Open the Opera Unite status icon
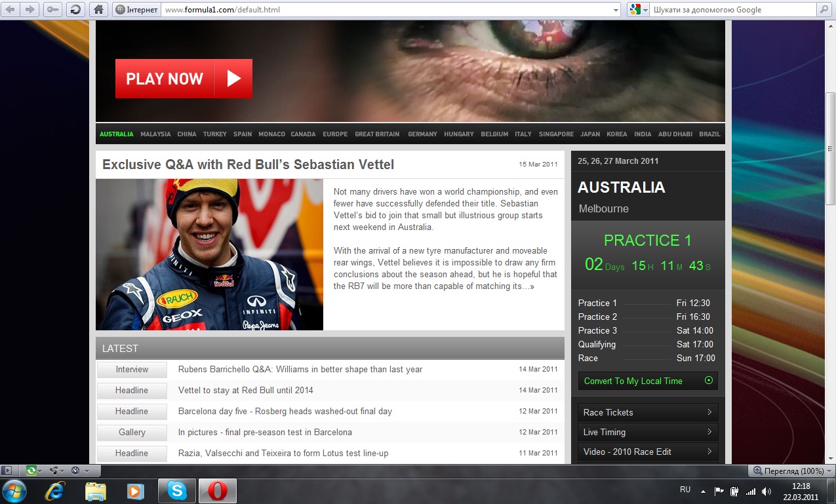The width and height of the screenshot is (836, 504). pos(53,471)
